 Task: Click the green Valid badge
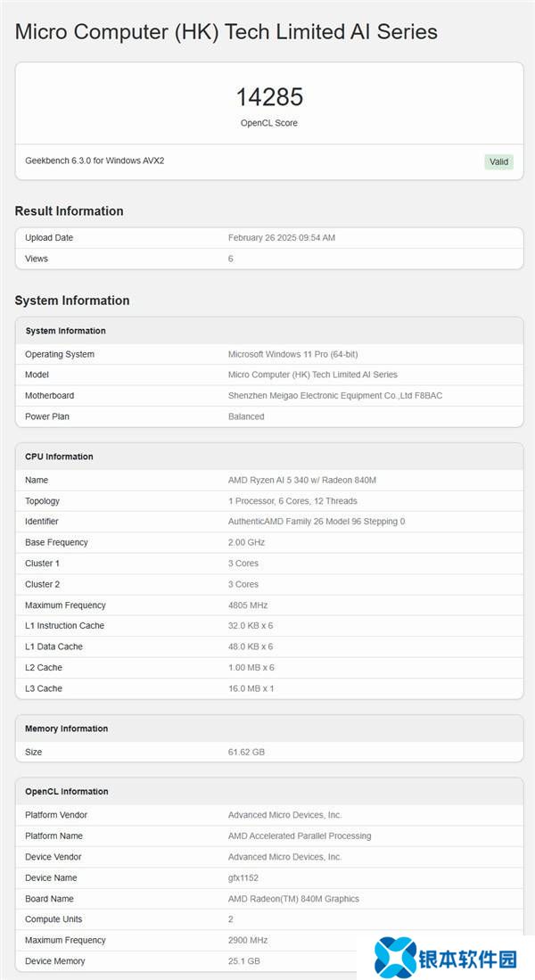498,161
